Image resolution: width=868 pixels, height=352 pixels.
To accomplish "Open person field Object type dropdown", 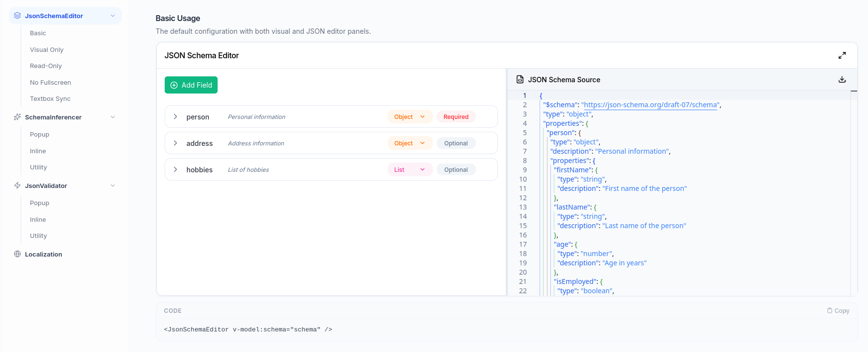I will coord(410,117).
